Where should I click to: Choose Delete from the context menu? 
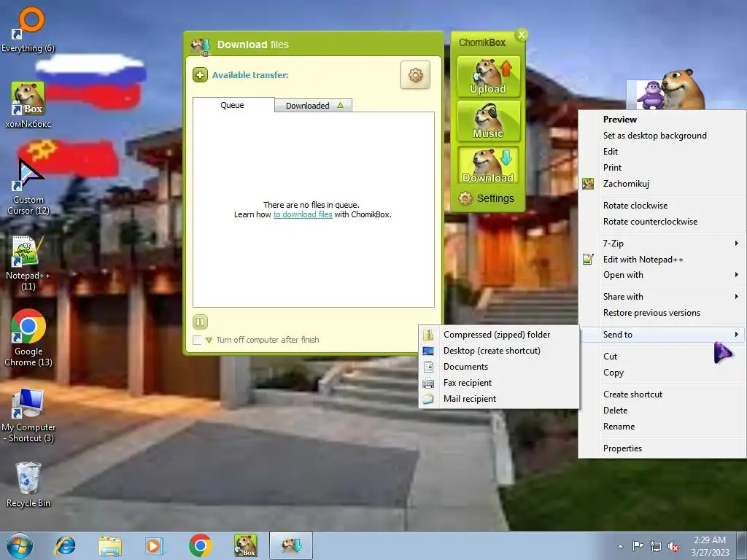pyautogui.click(x=662, y=411)
